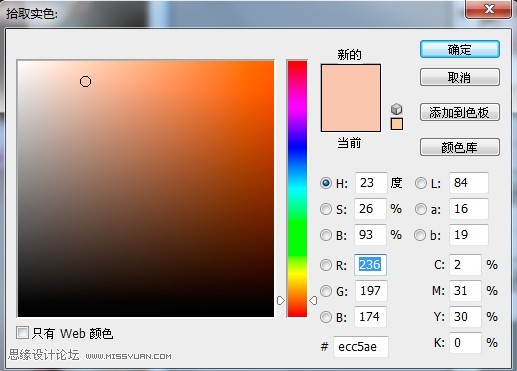517x371 pixels.
Task: Select the L lightness radio button
Action: (421, 183)
